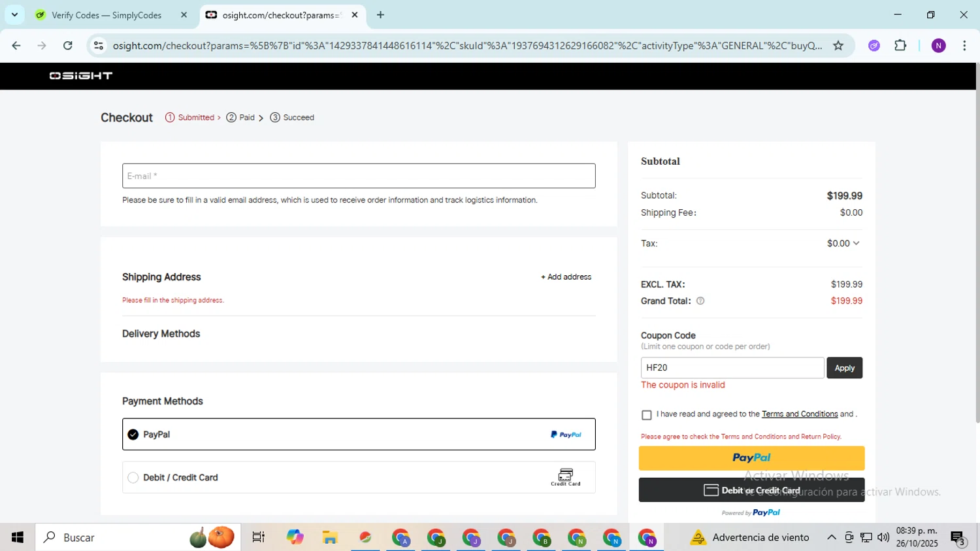The width and height of the screenshot is (980, 551).
Task: Click the coupon code field containing HF20
Action: pos(732,368)
